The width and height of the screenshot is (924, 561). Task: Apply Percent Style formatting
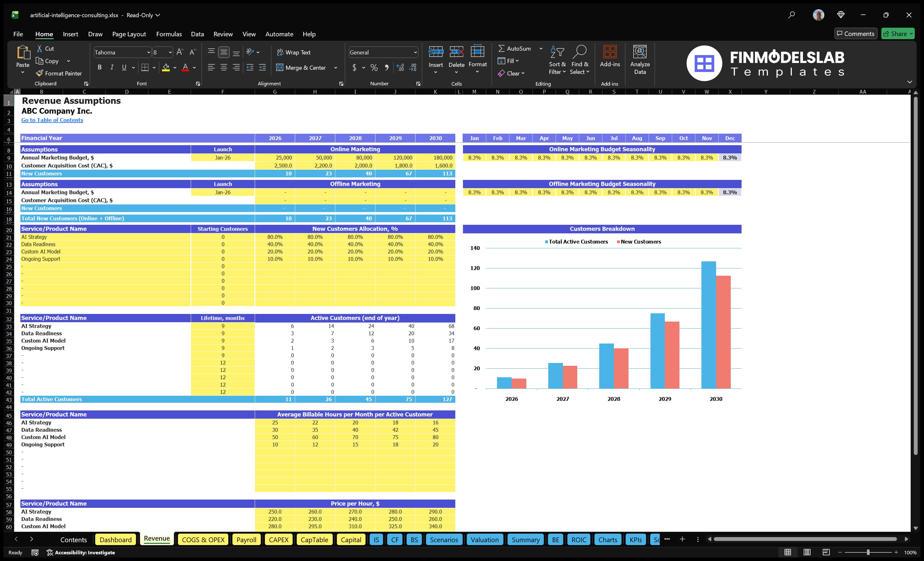(374, 68)
